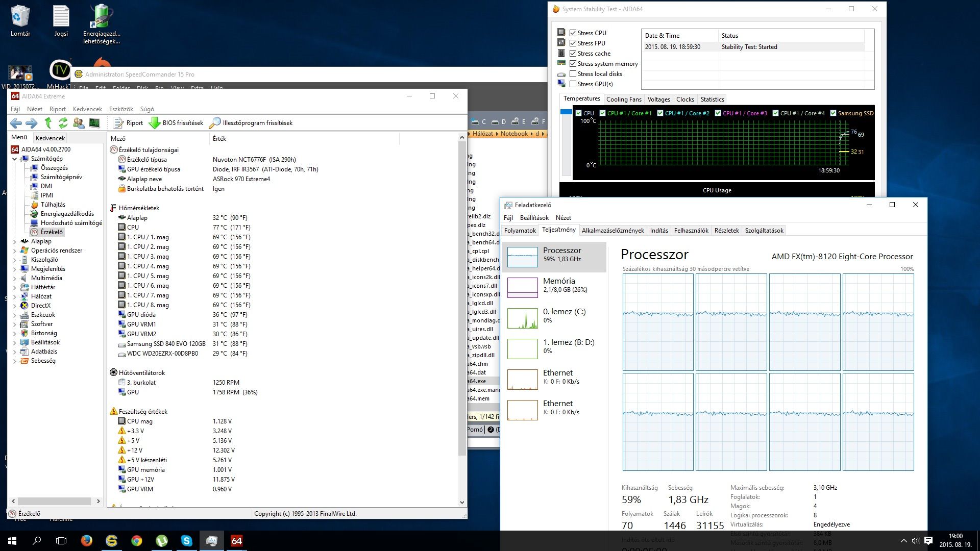
Task: Select Összegzés in the AIDA64 tree
Action: tap(54, 168)
